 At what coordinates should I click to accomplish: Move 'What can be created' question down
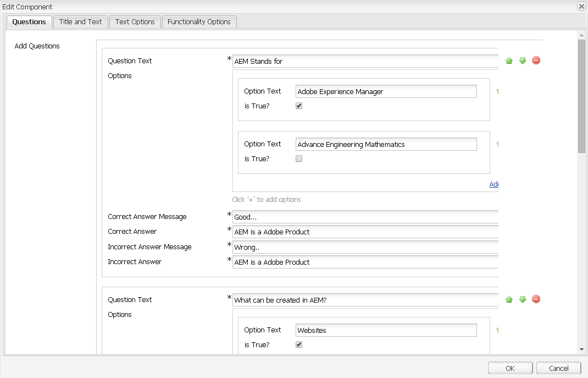tap(523, 299)
